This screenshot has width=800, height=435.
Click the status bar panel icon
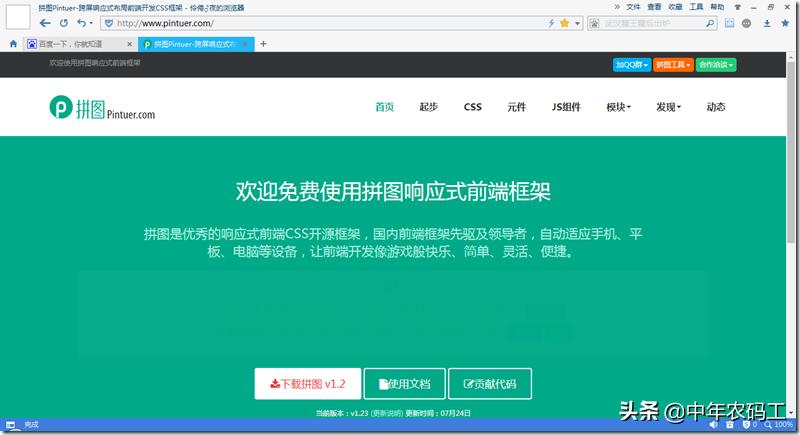coord(11,425)
